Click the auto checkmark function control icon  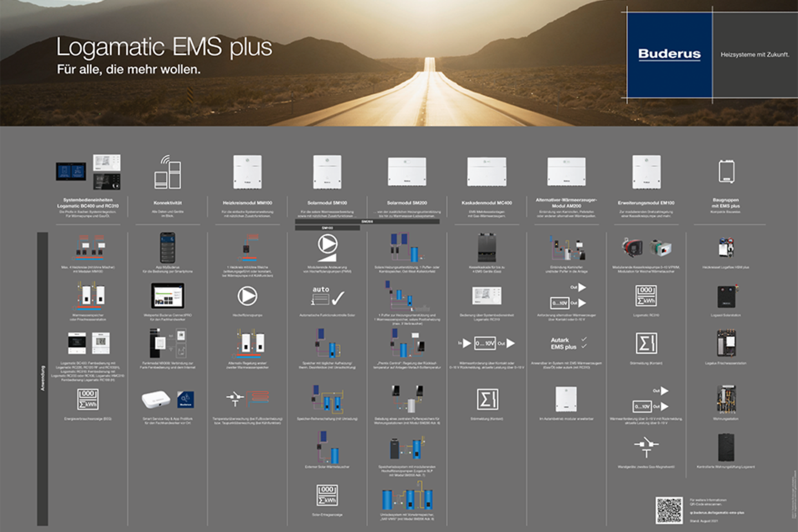[327, 296]
